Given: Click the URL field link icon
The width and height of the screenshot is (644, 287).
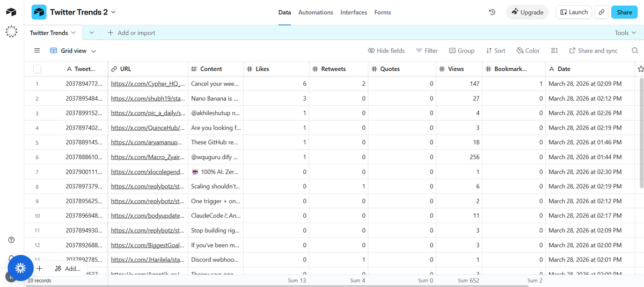Looking at the screenshot, I should [x=114, y=69].
